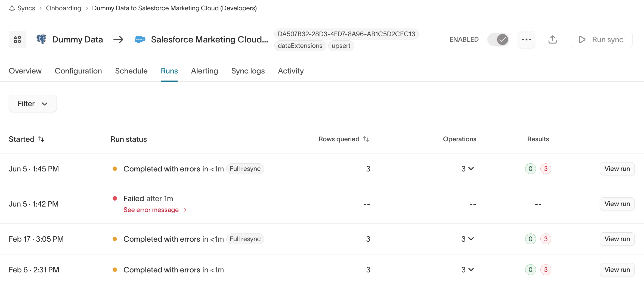The image size is (644, 289).
Task: Click the Salesforce Marketing Cloud destination name
Action: (209, 39)
